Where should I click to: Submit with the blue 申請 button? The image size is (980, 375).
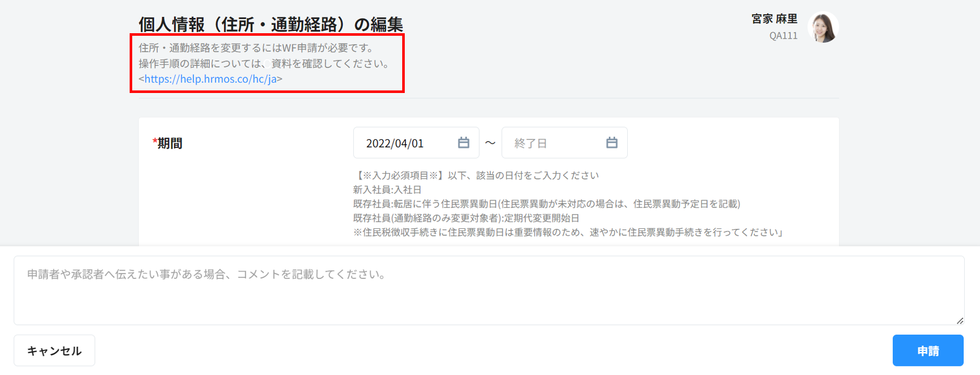[927, 350]
